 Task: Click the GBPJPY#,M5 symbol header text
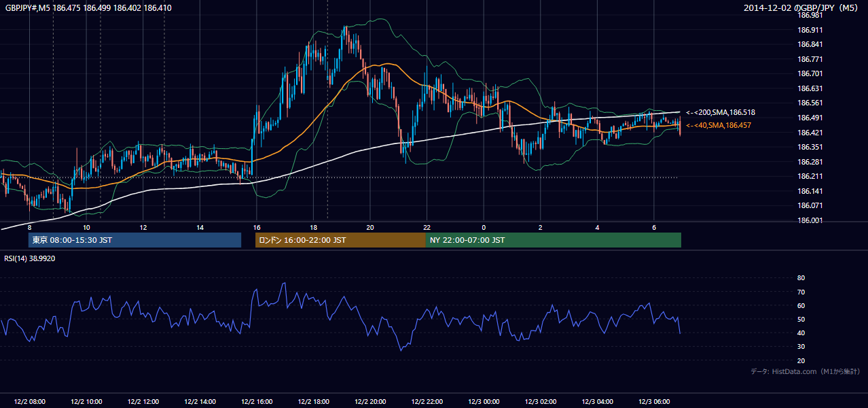click(27, 7)
